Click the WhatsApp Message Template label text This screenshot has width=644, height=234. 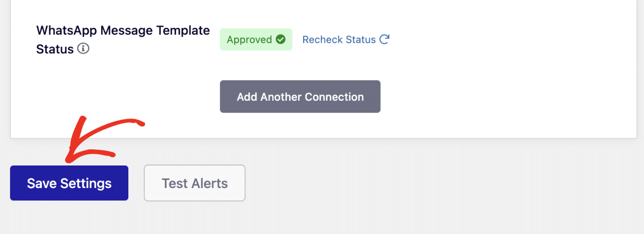click(123, 30)
